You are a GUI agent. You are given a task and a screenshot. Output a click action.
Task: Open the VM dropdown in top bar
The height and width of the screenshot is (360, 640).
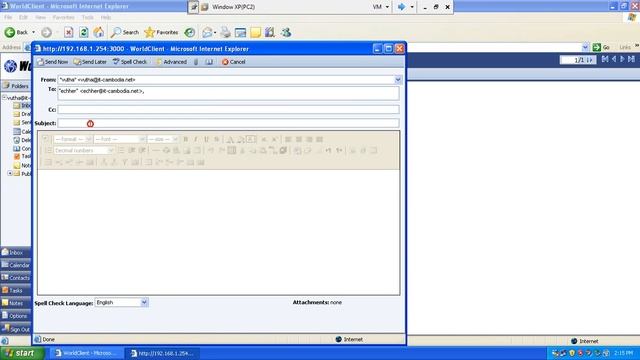coord(381,7)
